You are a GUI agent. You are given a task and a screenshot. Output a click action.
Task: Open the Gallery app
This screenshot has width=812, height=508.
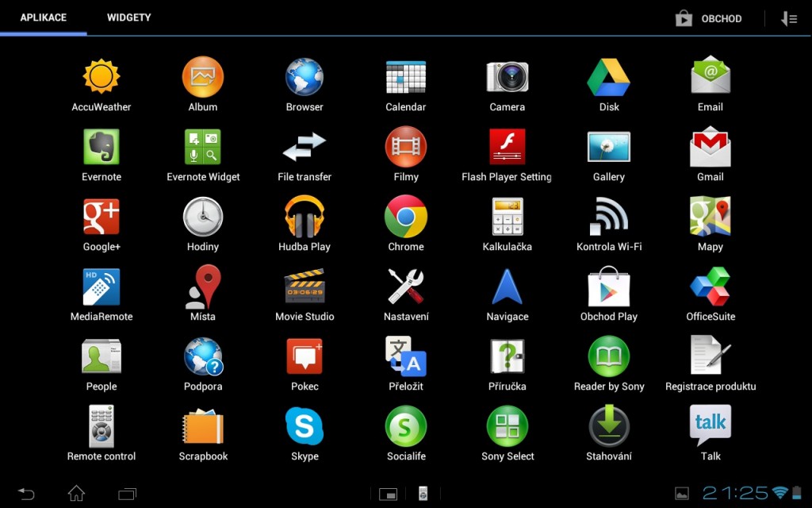(x=609, y=147)
